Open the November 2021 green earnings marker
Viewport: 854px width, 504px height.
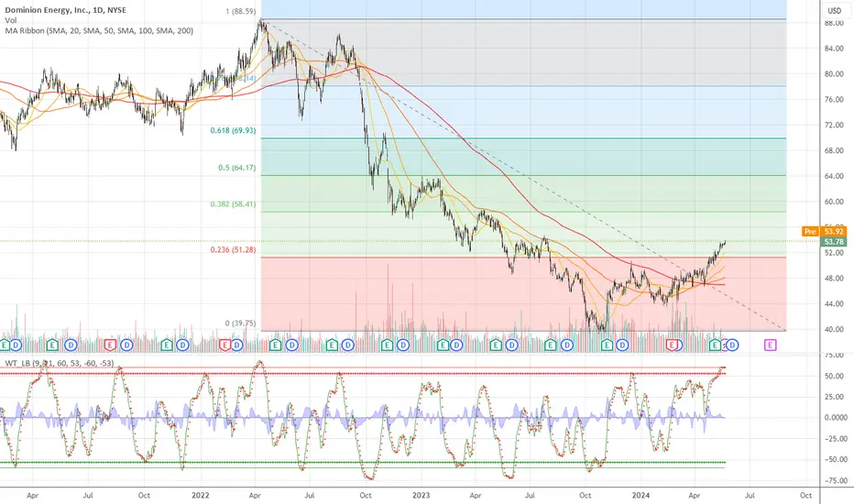166,345
